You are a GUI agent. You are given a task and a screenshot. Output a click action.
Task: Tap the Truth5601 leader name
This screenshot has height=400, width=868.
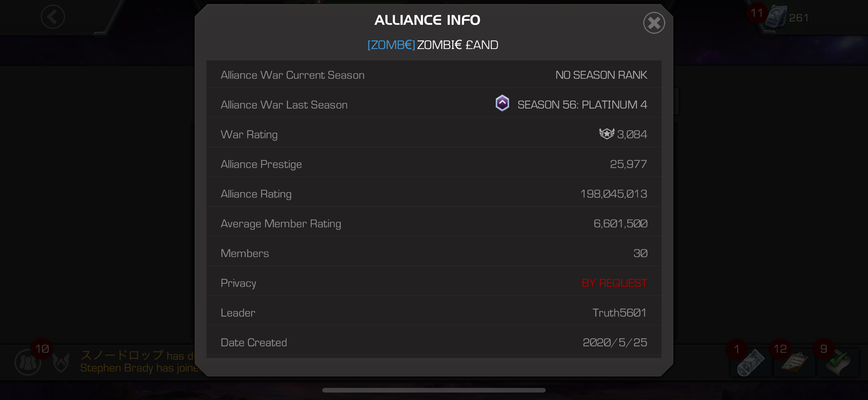point(619,313)
